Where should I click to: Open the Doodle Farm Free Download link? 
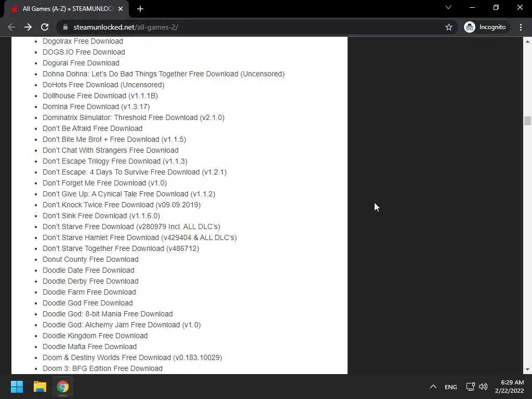pos(89,292)
